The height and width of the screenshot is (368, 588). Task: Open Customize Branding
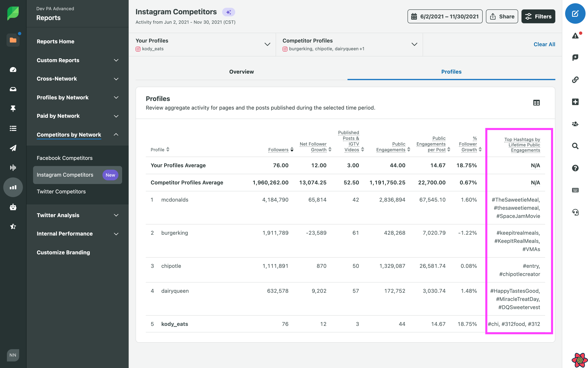[63, 252]
